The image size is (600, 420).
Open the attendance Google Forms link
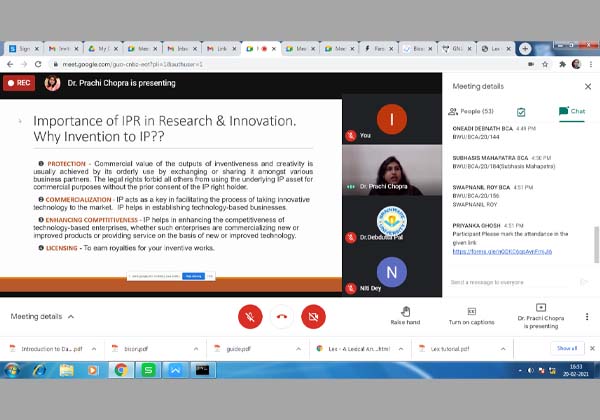[502, 251]
